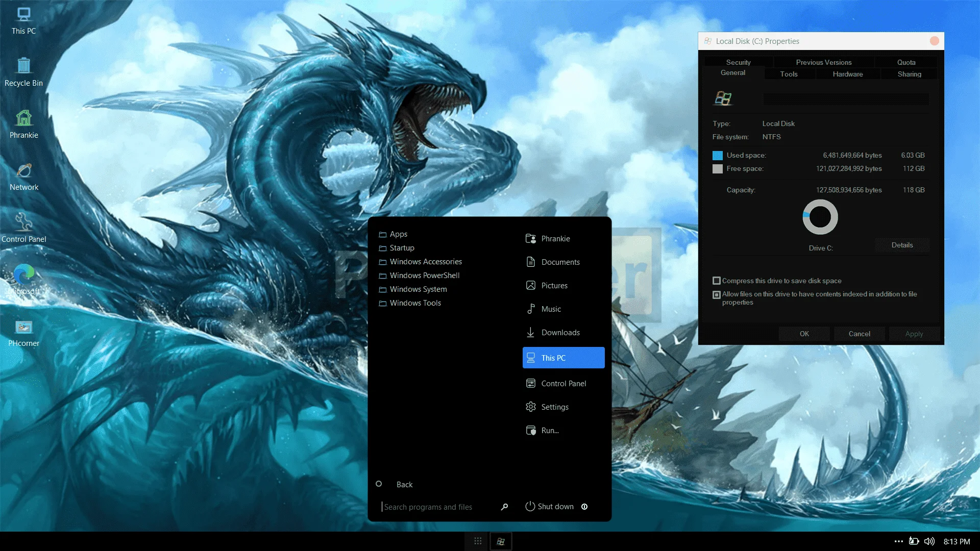The image size is (980, 551).
Task: Click the Windows Tools folder icon
Action: [x=382, y=303]
